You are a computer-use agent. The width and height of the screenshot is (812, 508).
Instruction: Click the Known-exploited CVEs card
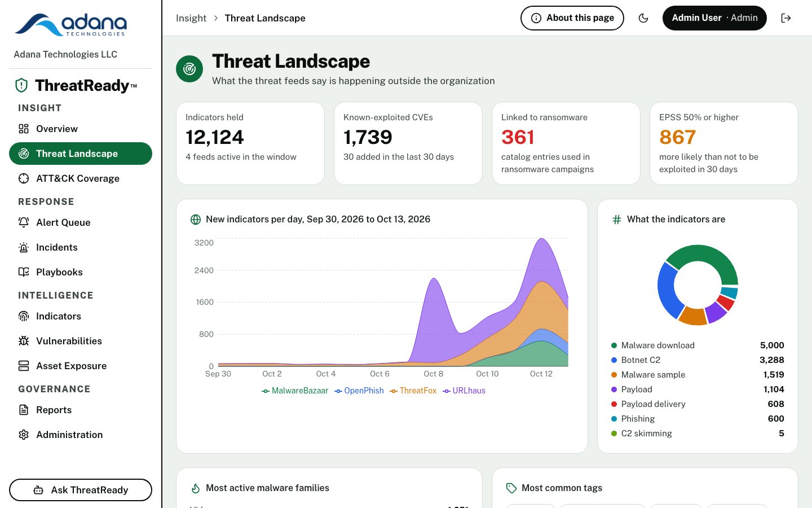408,143
